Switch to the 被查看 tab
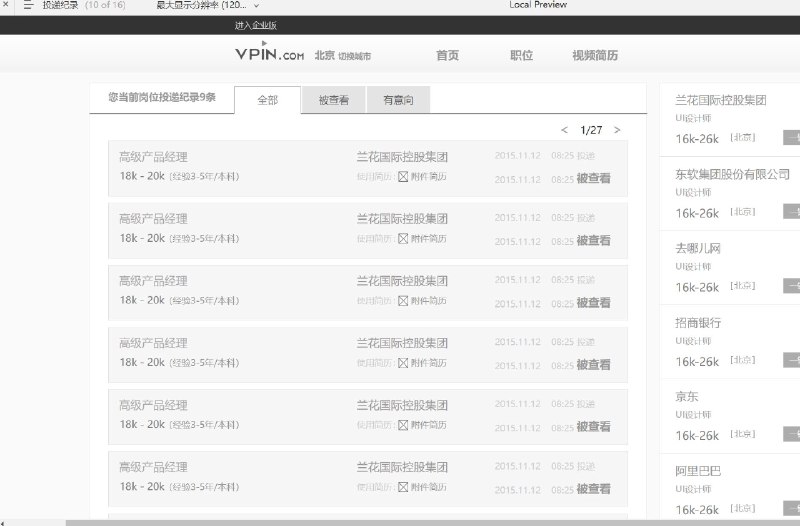This screenshot has width=800, height=526. [334, 100]
